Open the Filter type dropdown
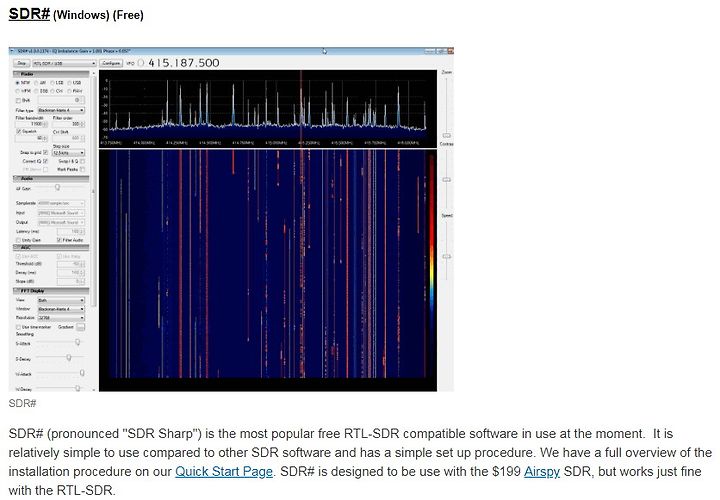The height and width of the screenshot is (500, 720). click(x=61, y=110)
